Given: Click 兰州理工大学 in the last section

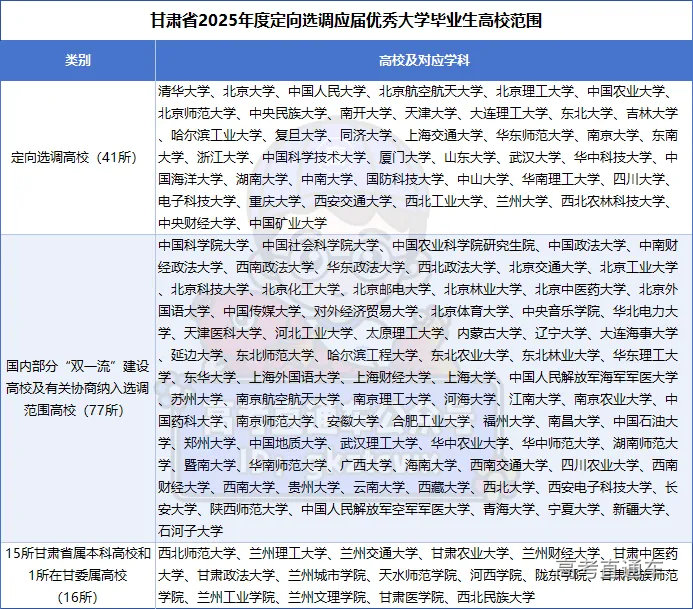Looking at the screenshot, I should 288,553.
